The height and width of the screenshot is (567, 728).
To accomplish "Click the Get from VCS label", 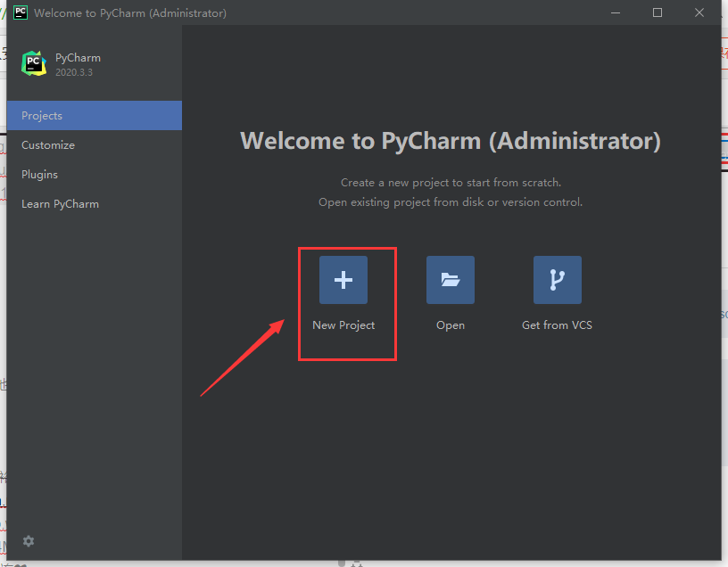I will click(557, 325).
